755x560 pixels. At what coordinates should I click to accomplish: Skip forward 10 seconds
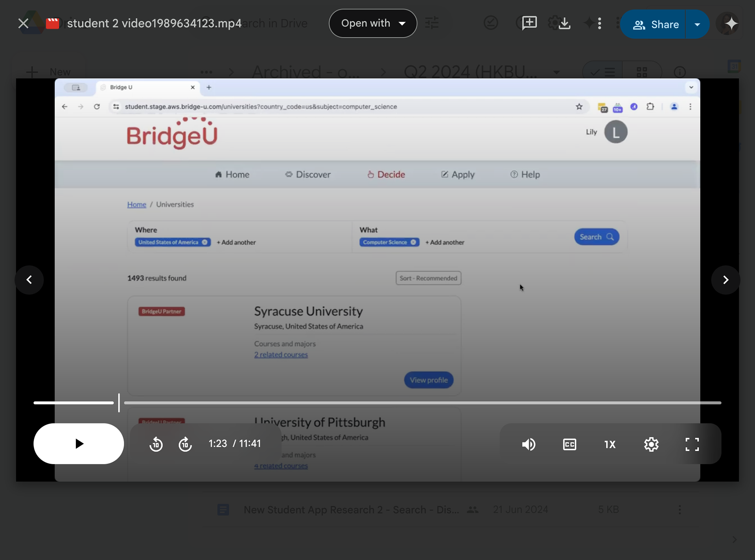[x=185, y=444]
